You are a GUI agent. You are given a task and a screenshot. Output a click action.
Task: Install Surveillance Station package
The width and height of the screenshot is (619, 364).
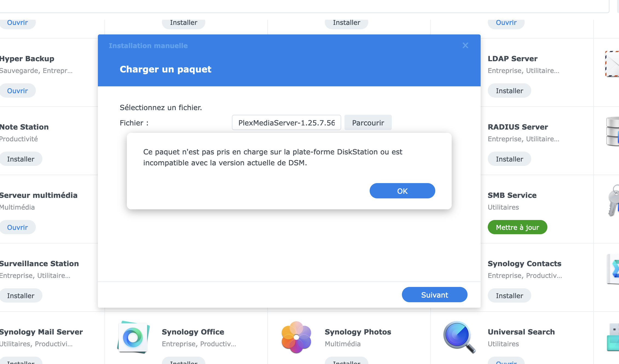21,296
